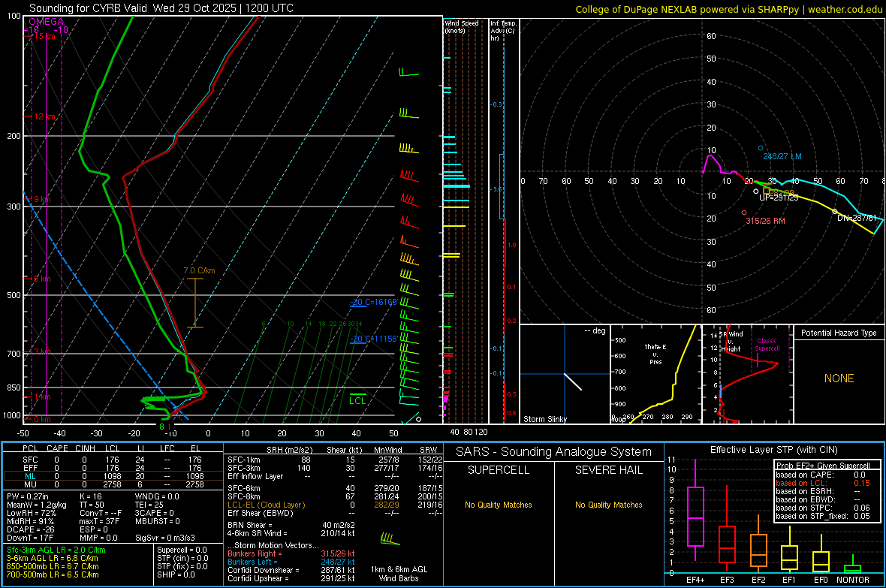Click the DCAPE = -26 value
Viewport: 886px width, 588px height.
coord(29,529)
